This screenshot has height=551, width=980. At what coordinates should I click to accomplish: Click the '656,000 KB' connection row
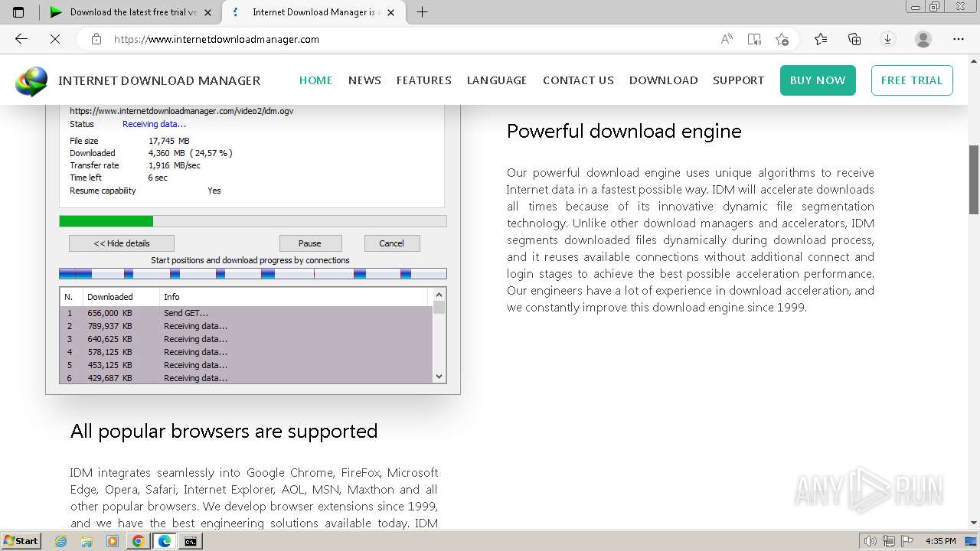click(x=246, y=313)
